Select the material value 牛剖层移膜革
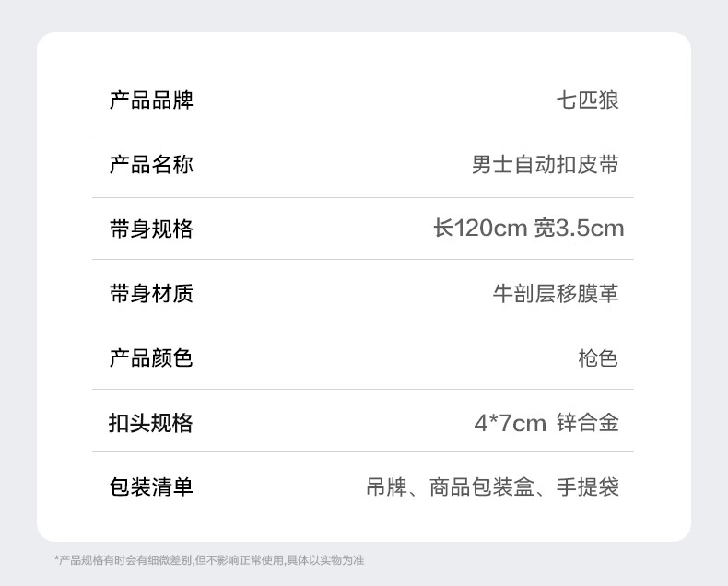 [556, 294]
